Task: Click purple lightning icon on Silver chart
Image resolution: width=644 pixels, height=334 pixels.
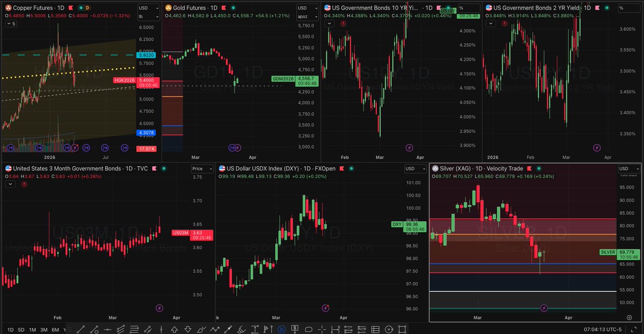Action: [544, 308]
